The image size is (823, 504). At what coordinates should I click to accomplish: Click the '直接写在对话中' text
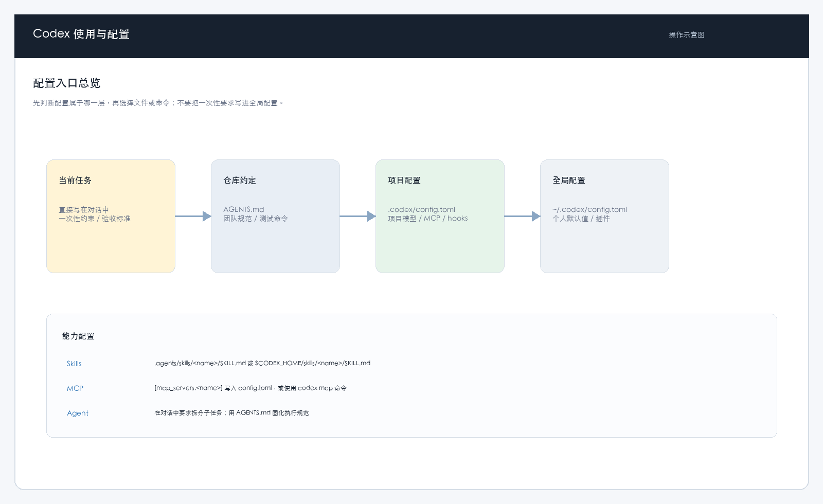pos(84,210)
